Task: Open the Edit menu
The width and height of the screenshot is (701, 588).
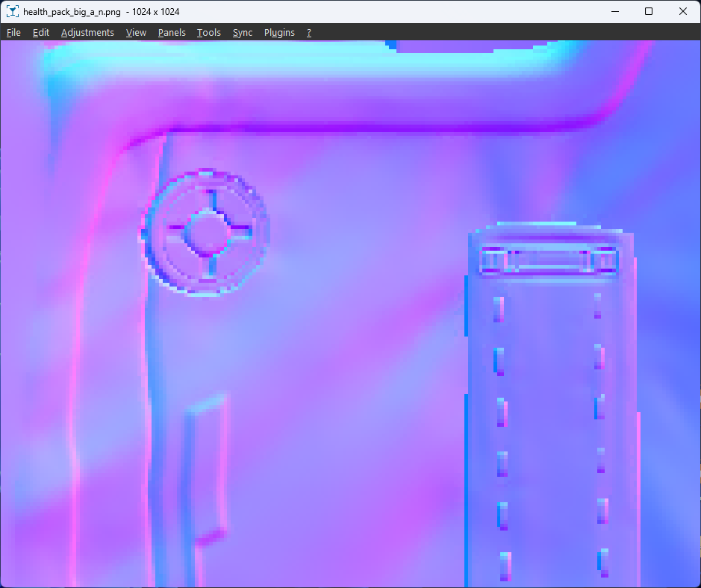Action: [x=40, y=33]
